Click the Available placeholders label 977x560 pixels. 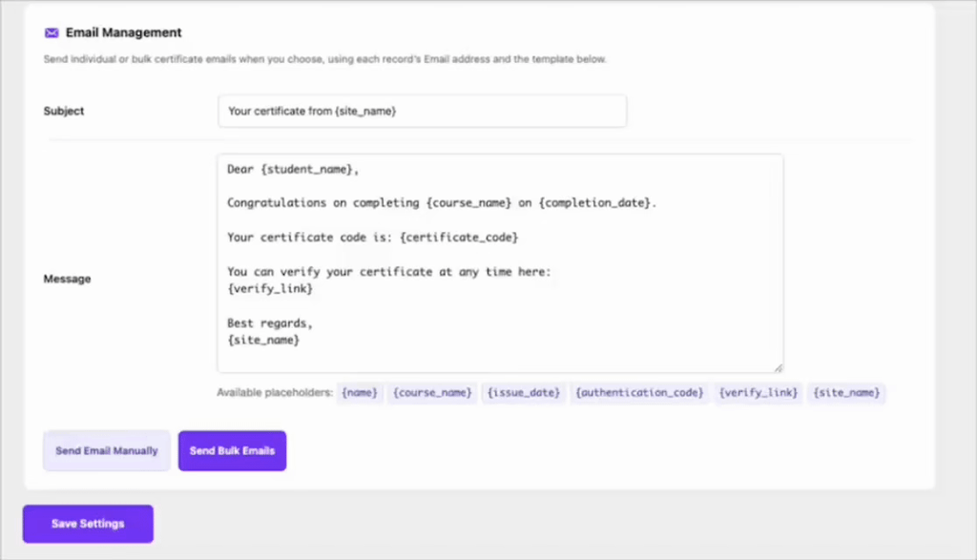click(x=275, y=392)
